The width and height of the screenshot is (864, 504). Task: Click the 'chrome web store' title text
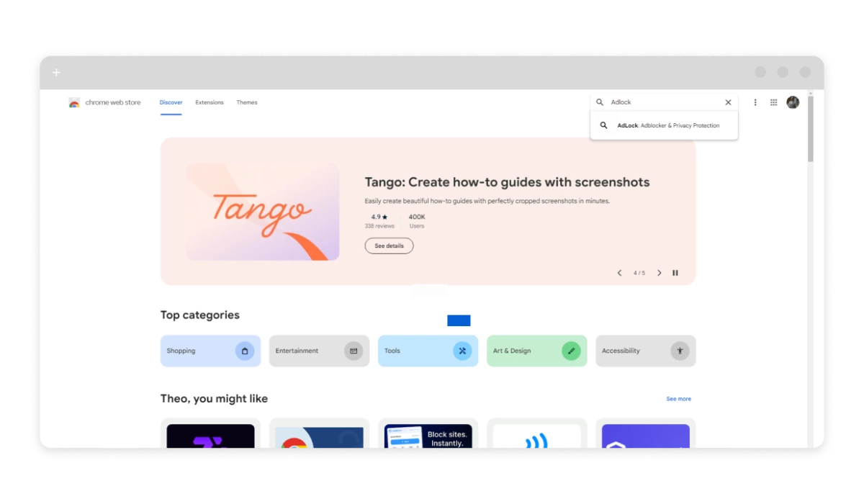click(113, 102)
